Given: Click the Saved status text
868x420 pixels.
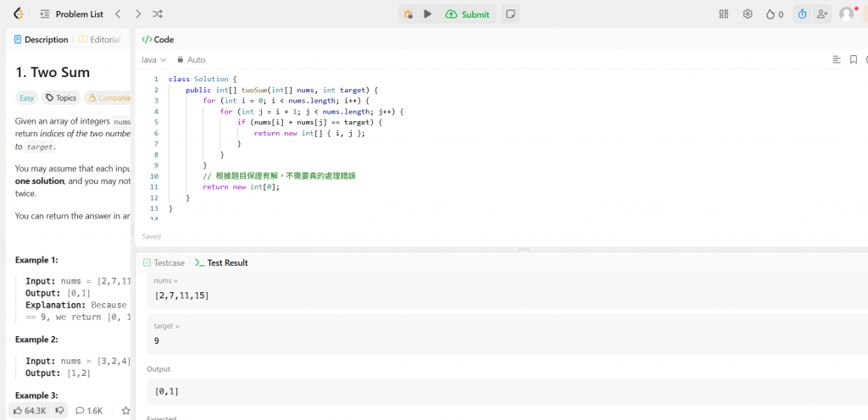Looking at the screenshot, I should pyautogui.click(x=151, y=236).
